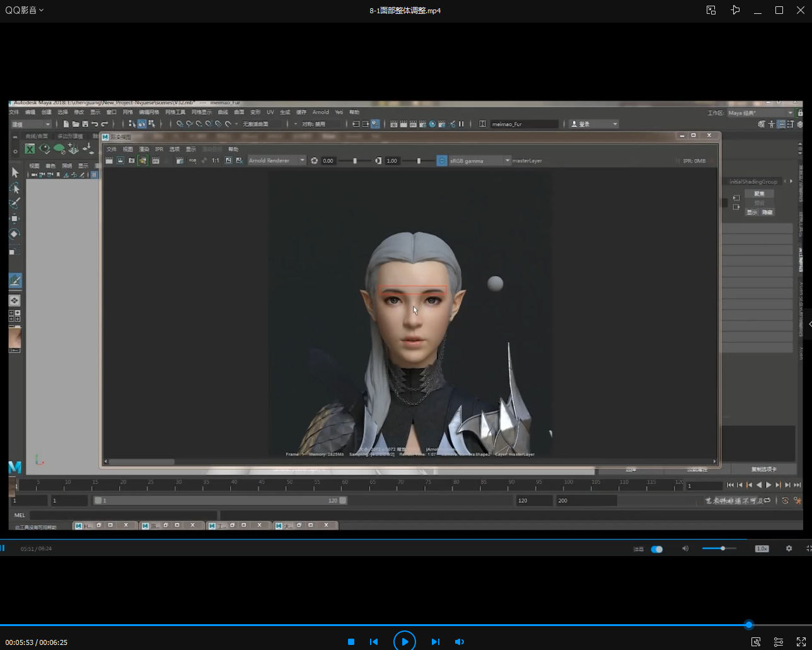Image resolution: width=812 pixels, height=650 pixels.
Task: Open the QQ影音 main menu dropdown
Action: pos(25,11)
